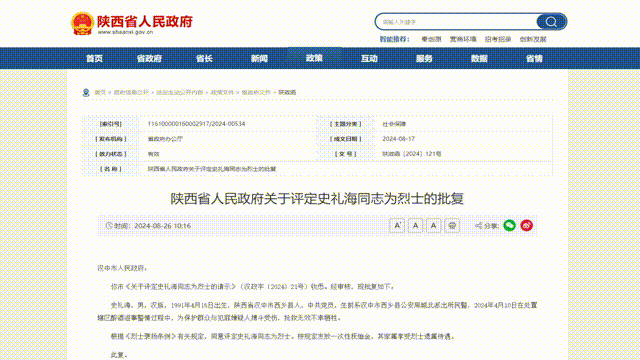Open the 新闻 navigation tab

click(x=259, y=58)
